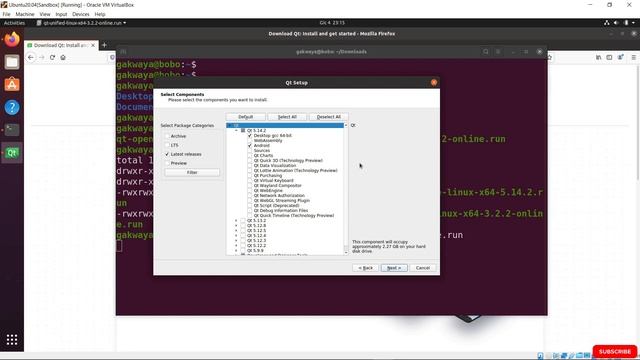The height and width of the screenshot is (360, 640).
Task: Open qt-unified app menu in top bar
Action: (x=81, y=23)
